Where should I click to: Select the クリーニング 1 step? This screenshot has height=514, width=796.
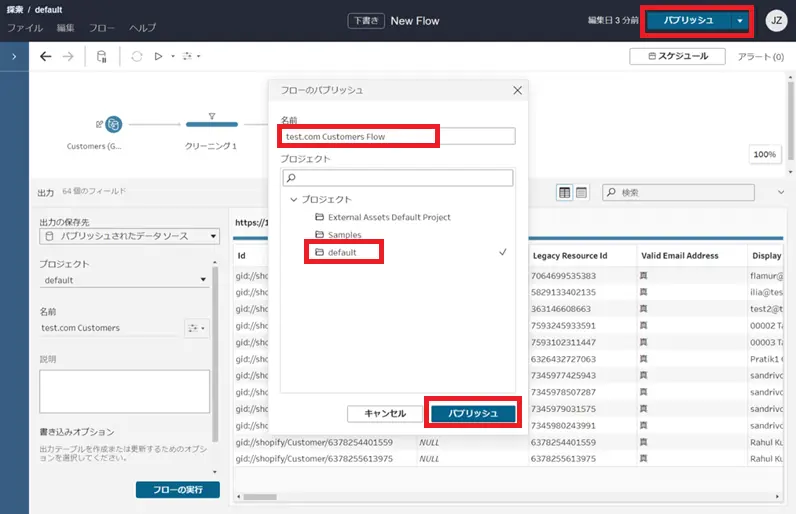tap(212, 124)
